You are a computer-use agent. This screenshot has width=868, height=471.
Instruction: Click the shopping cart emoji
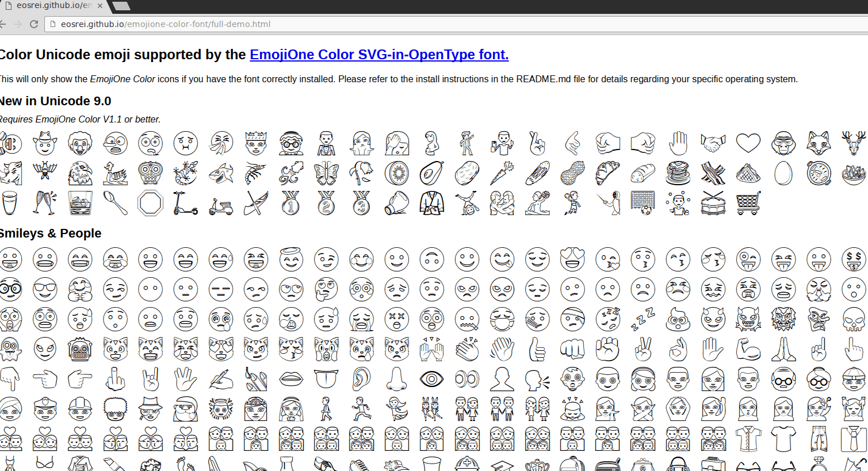pyautogui.click(x=748, y=203)
